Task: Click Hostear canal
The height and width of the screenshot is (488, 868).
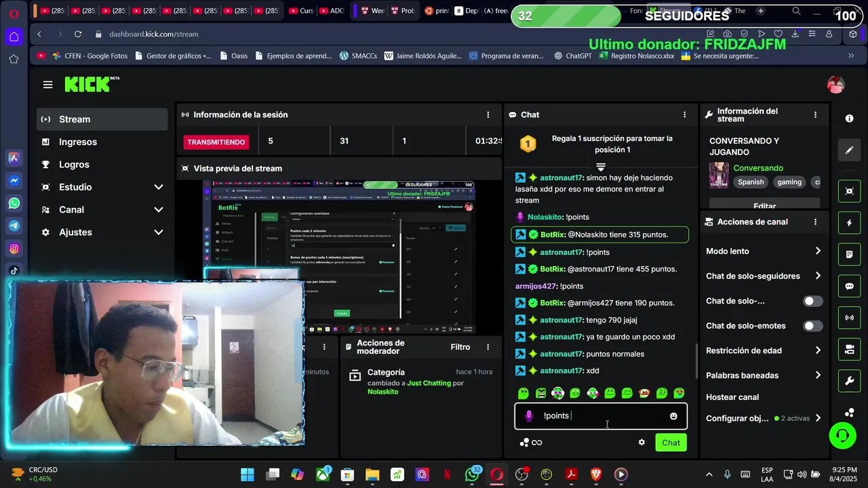Action: click(x=732, y=397)
